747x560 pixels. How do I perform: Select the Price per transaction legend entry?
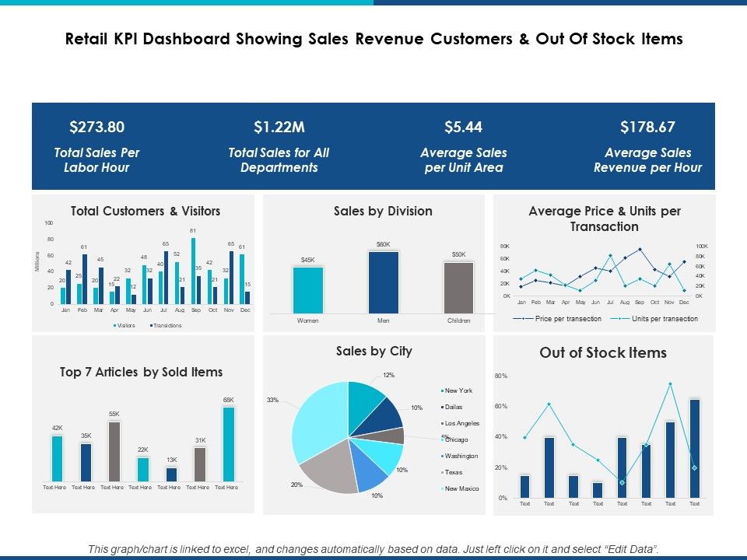pyautogui.click(x=557, y=319)
